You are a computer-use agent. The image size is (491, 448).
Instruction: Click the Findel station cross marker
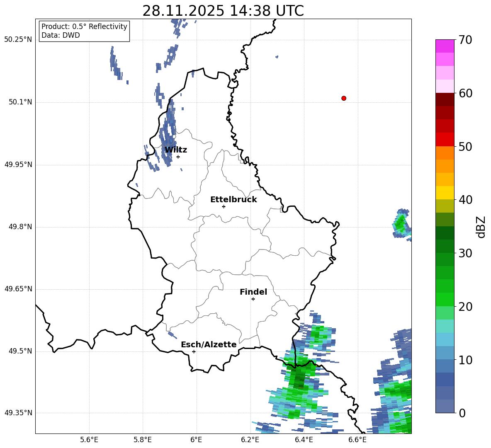click(x=253, y=299)
